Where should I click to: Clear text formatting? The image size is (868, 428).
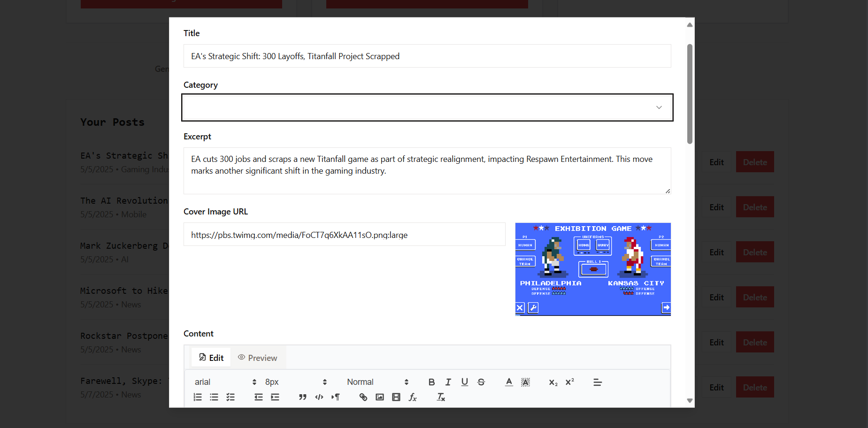(441, 397)
